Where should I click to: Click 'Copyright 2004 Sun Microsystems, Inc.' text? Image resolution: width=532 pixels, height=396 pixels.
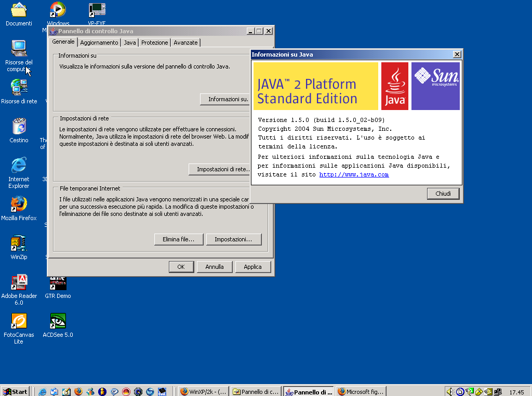325,129
